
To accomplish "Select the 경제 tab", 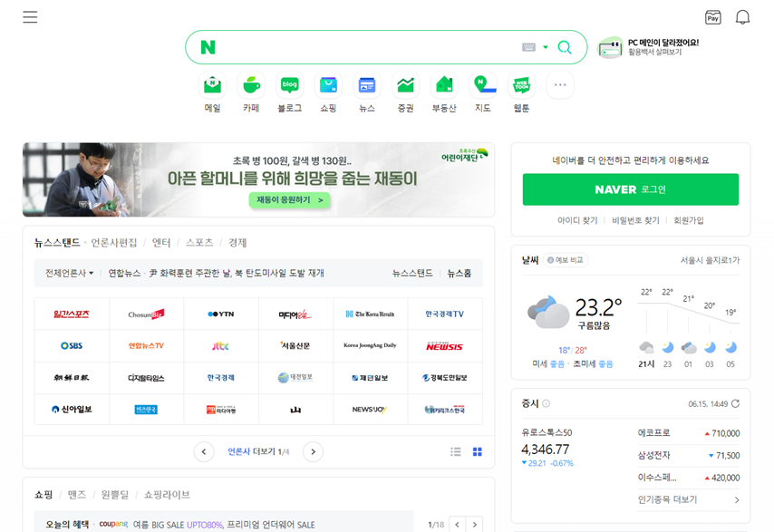I will (237, 242).
